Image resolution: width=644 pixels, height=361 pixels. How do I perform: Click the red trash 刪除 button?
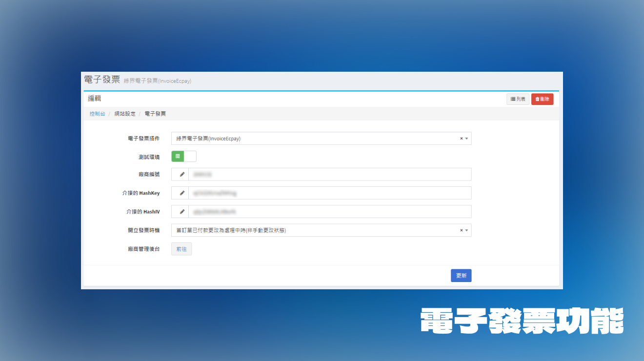click(x=542, y=99)
